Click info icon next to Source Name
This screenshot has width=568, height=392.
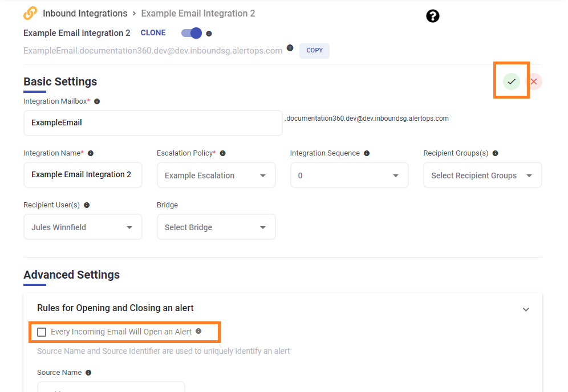click(88, 373)
